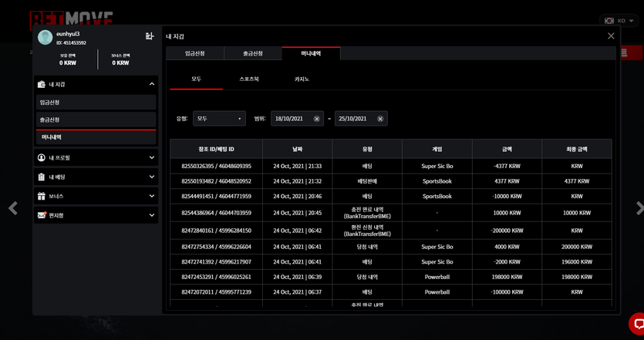Open the 유형 모두 dropdown

point(219,119)
